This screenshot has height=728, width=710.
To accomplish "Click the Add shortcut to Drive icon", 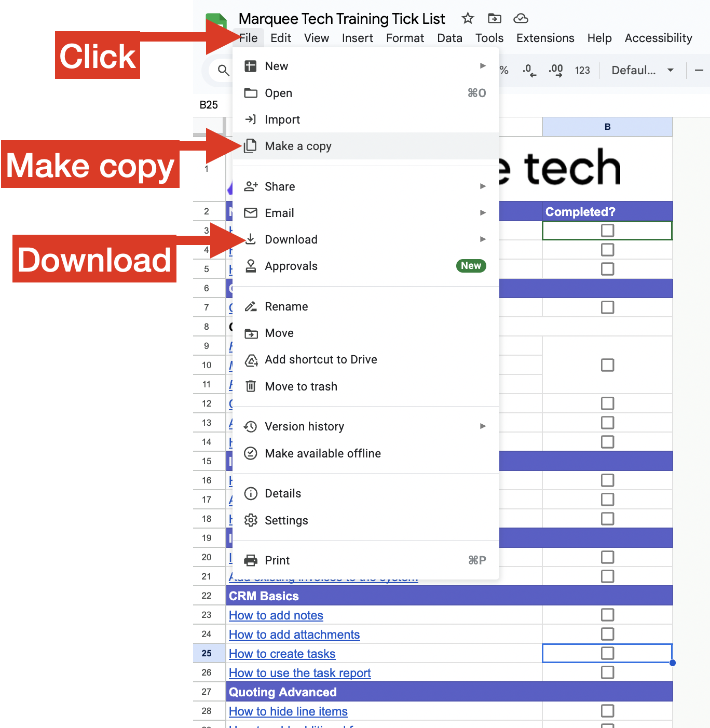I will click(251, 360).
